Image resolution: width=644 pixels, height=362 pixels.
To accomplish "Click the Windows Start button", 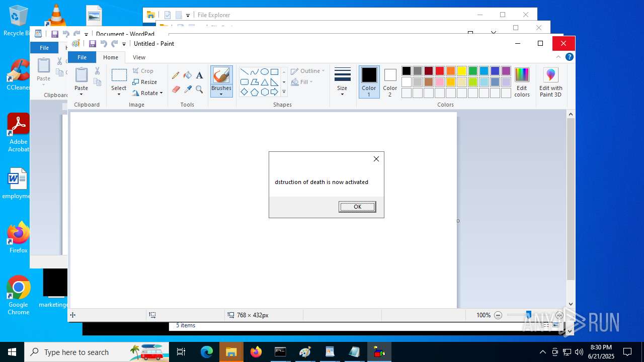I will click(12, 352).
